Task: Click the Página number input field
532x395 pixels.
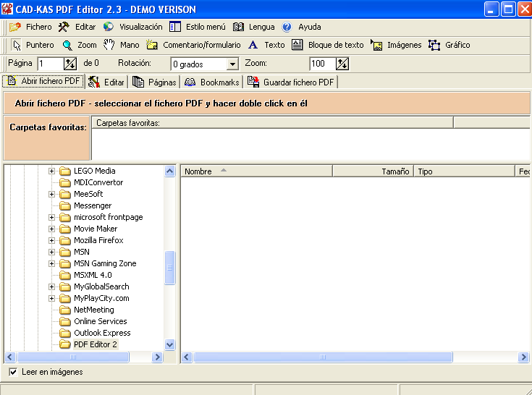Action: [x=50, y=64]
